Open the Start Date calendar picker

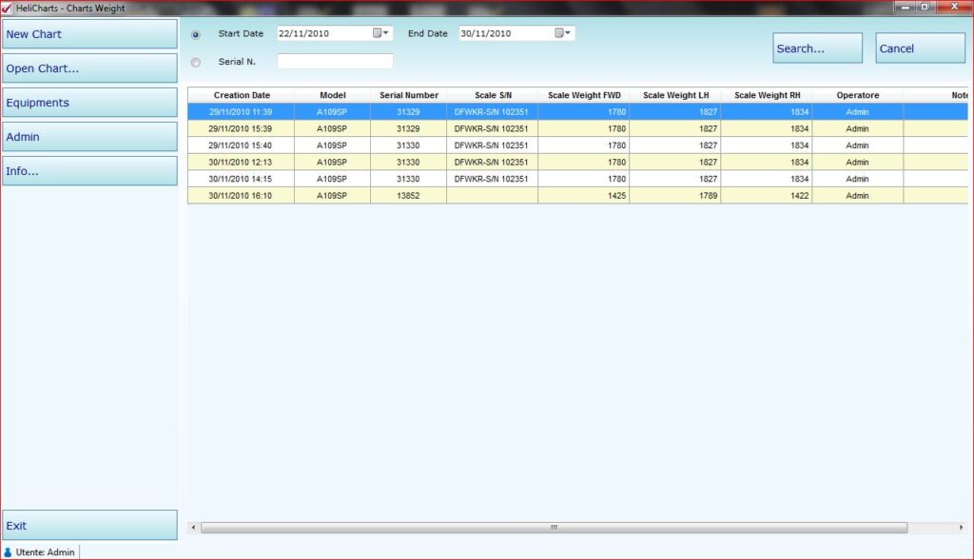point(380,33)
